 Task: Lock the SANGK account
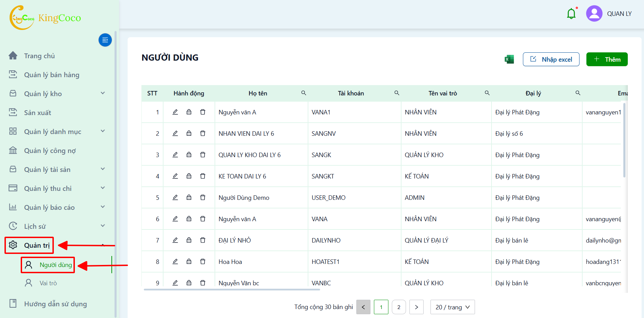[189, 155]
